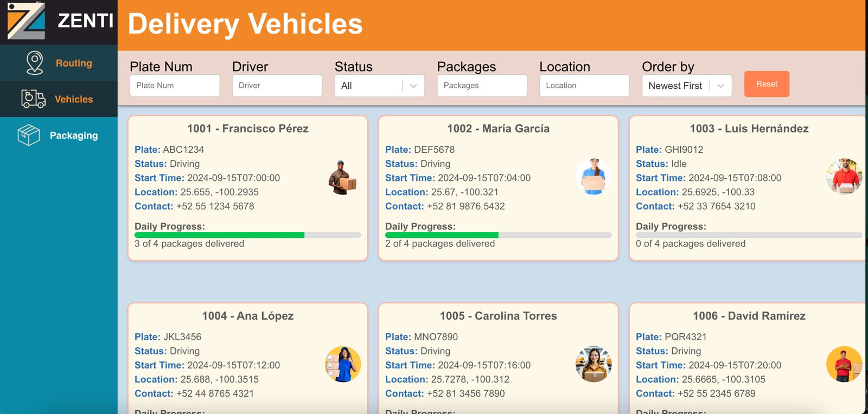Click Luis Hernández's daily progress bar
Screen dimensions: 868x414
[x=749, y=235]
